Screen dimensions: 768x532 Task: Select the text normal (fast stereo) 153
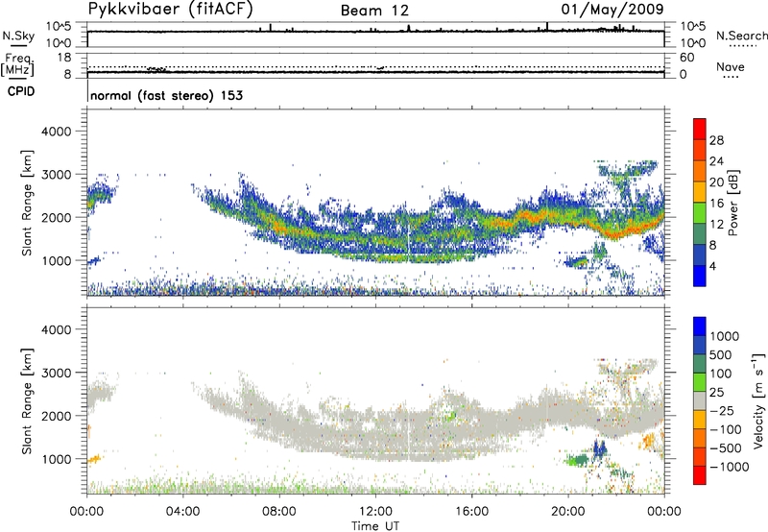click(166, 95)
